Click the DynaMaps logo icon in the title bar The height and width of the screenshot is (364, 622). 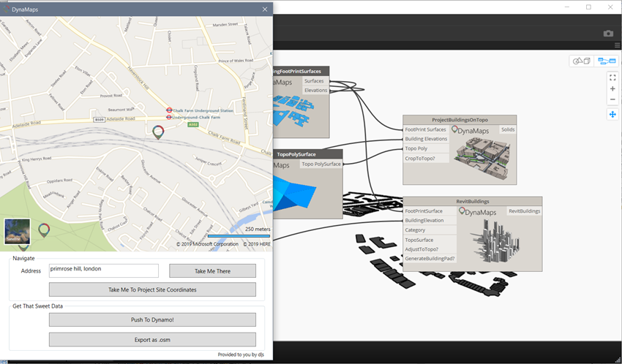pyautogui.click(x=6, y=9)
